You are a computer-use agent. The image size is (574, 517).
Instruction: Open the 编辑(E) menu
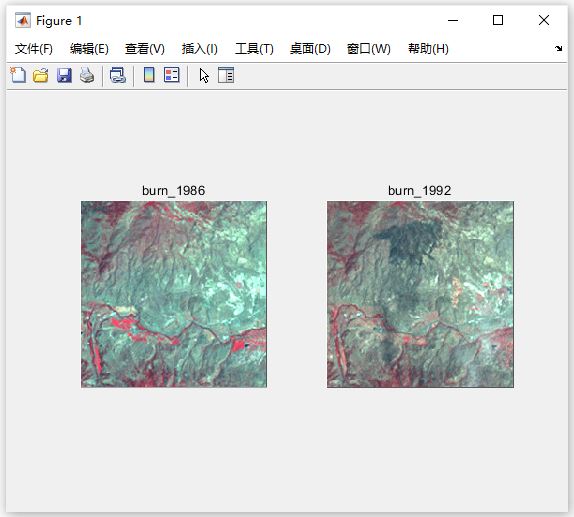pyautogui.click(x=89, y=49)
